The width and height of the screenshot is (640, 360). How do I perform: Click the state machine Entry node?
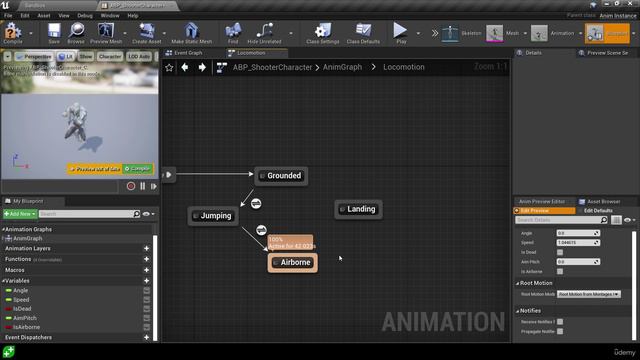point(169,175)
